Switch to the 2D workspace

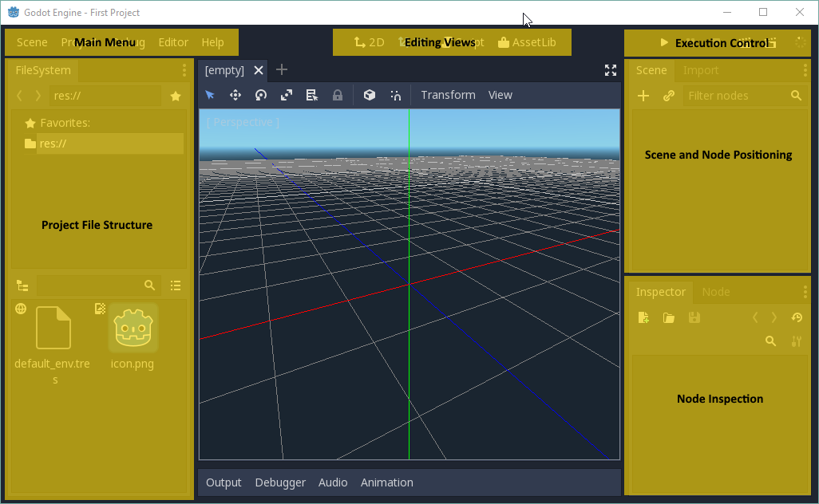(x=369, y=42)
